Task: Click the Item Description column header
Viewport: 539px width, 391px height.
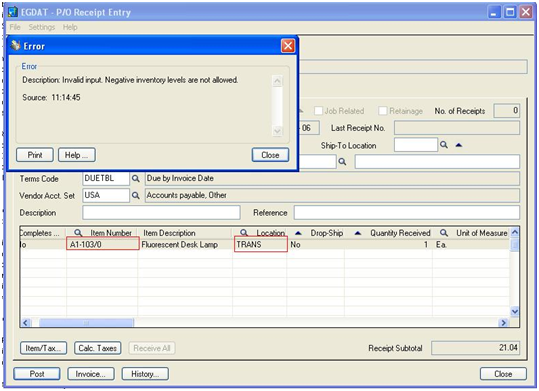Action: tap(185, 233)
